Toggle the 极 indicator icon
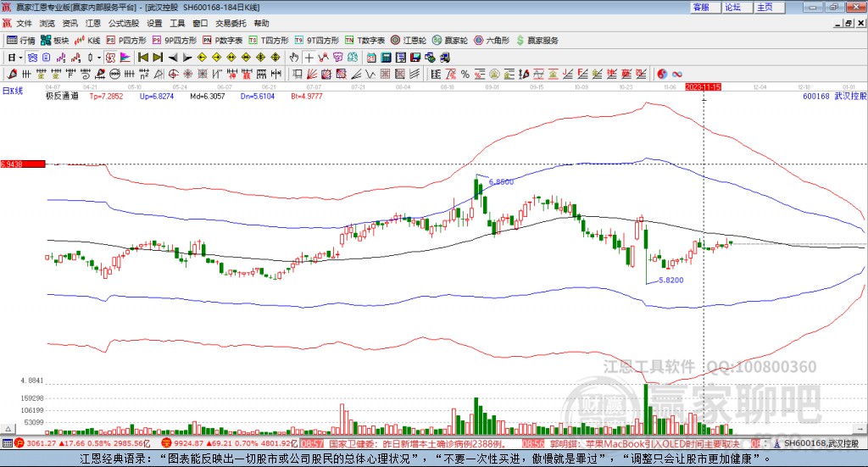 [110, 58]
